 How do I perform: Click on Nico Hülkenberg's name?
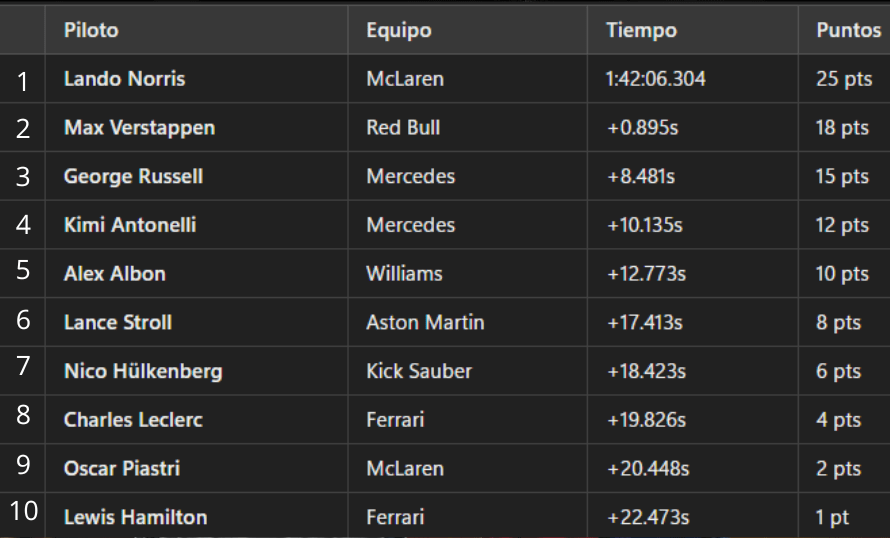(x=143, y=372)
